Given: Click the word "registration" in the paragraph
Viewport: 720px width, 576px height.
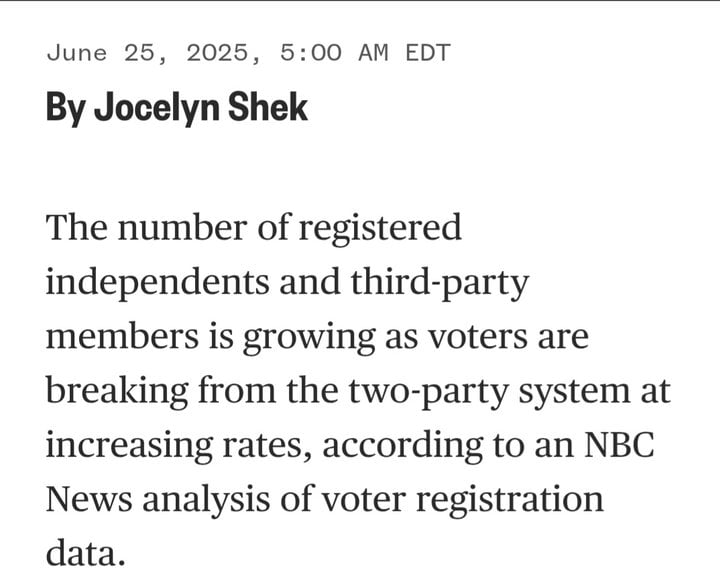Looking at the screenshot, I should (510, 500).
